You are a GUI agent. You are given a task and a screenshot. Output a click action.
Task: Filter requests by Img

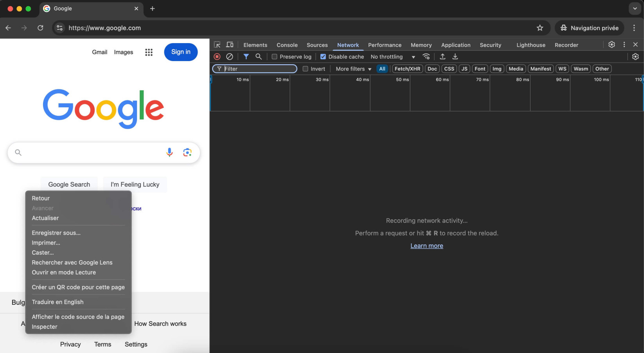pyautogui.click(x=497, y=69)
